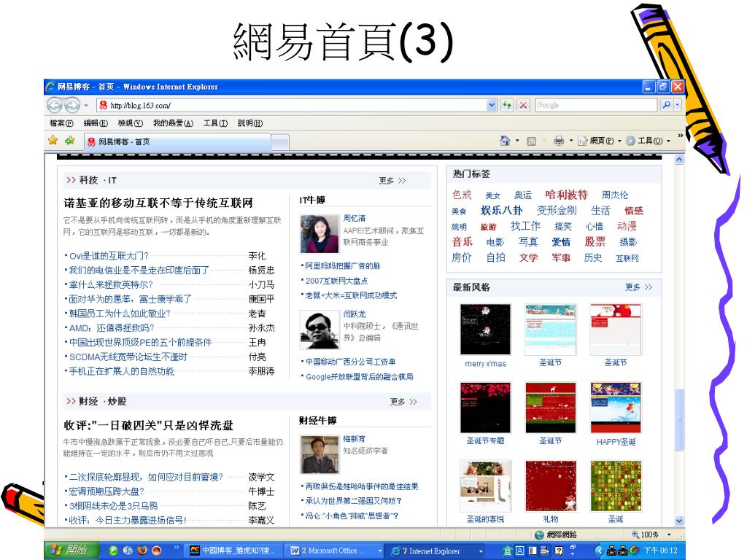Open the search provider dropdown arrow
The height and width of the screenshot is (560, 747).
(677, 105)
